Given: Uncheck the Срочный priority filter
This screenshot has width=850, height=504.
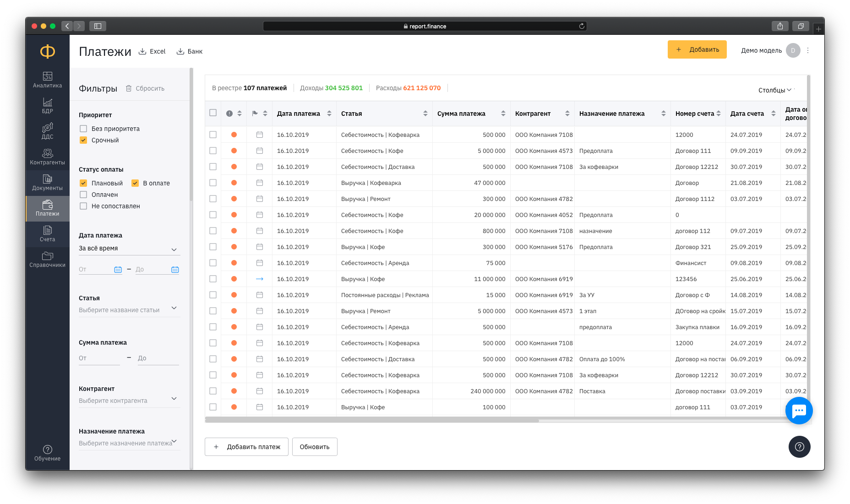Looking at the screenshot, I should click(x=83, y=140).
